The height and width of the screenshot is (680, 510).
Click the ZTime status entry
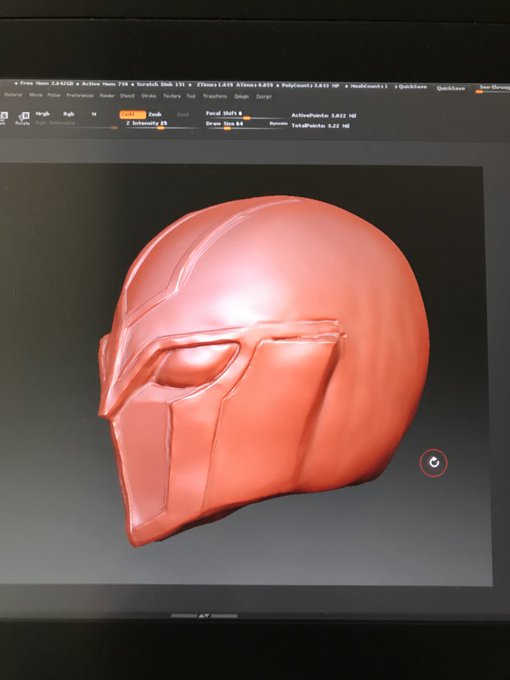(x=216, y=85)
